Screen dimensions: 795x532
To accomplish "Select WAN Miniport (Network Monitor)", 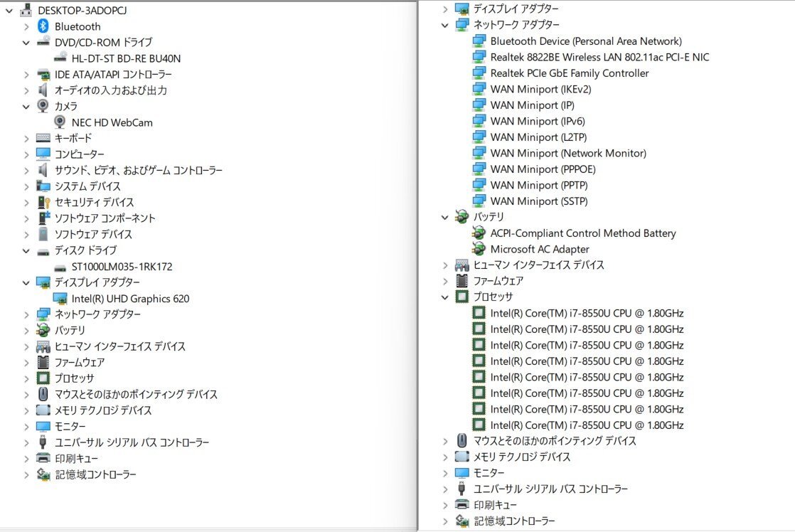I will click(568, 153).
